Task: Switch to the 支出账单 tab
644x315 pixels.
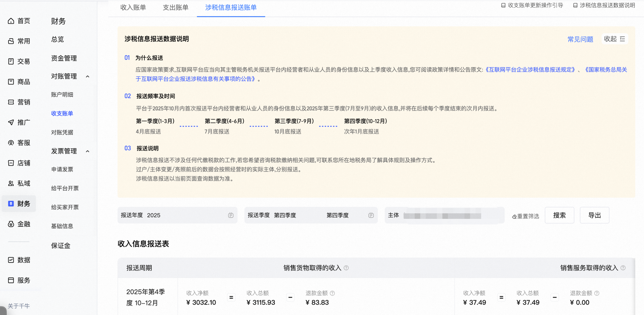Action: (176, 7)
